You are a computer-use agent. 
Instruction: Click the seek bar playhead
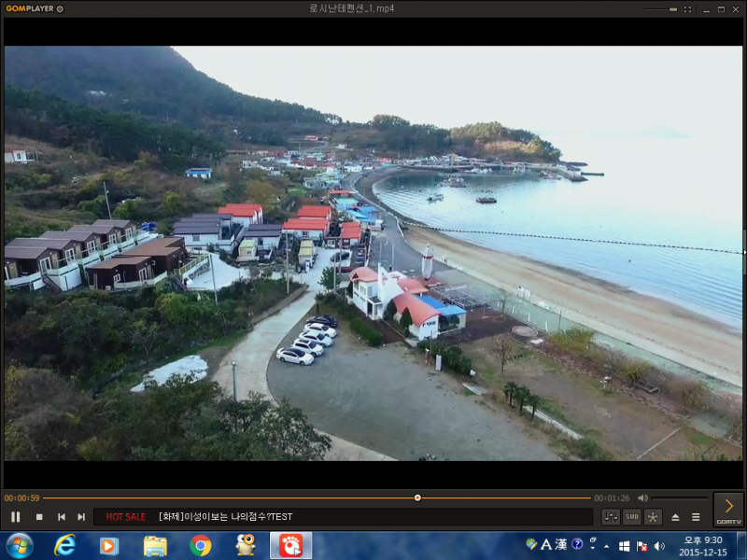tap(417, 498)
